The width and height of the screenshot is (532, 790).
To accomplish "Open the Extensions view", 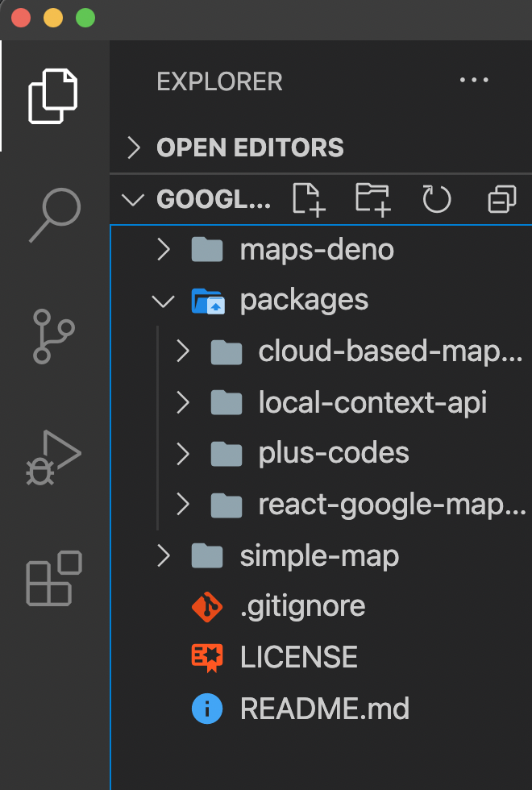I will coord(54,579).
